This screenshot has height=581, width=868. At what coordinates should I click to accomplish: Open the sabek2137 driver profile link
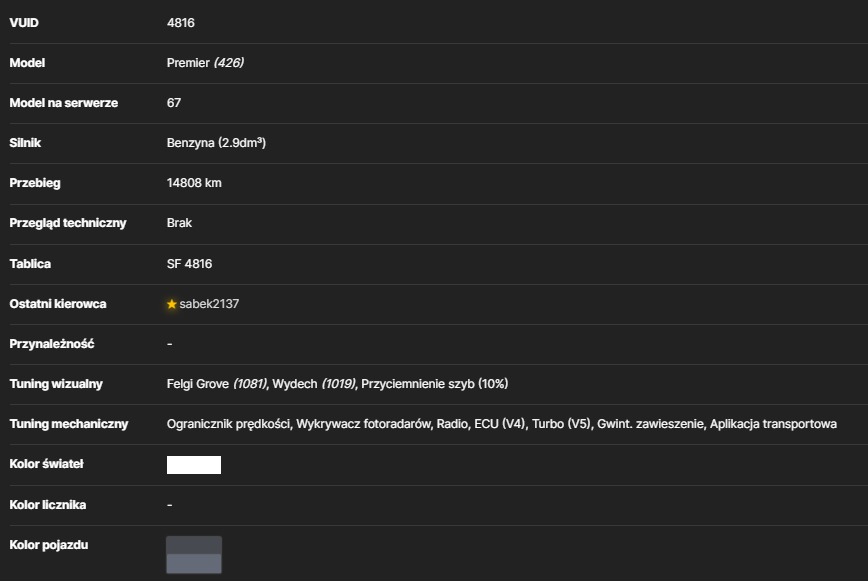(x=209, y=304)
